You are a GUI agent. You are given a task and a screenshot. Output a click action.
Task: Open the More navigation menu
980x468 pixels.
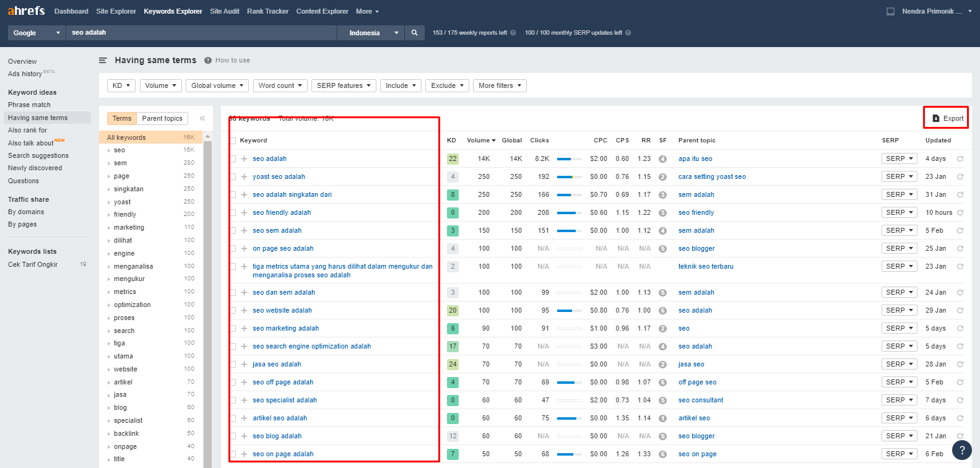(367, 11)
